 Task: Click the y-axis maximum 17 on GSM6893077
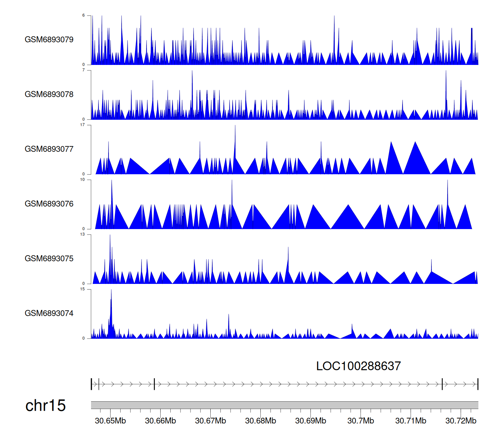click(82, 125)
